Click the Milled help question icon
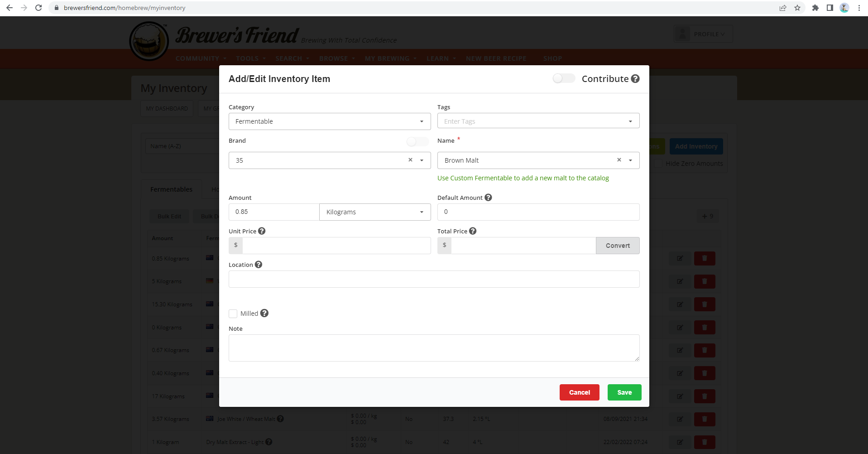 (x=264, y=313)
